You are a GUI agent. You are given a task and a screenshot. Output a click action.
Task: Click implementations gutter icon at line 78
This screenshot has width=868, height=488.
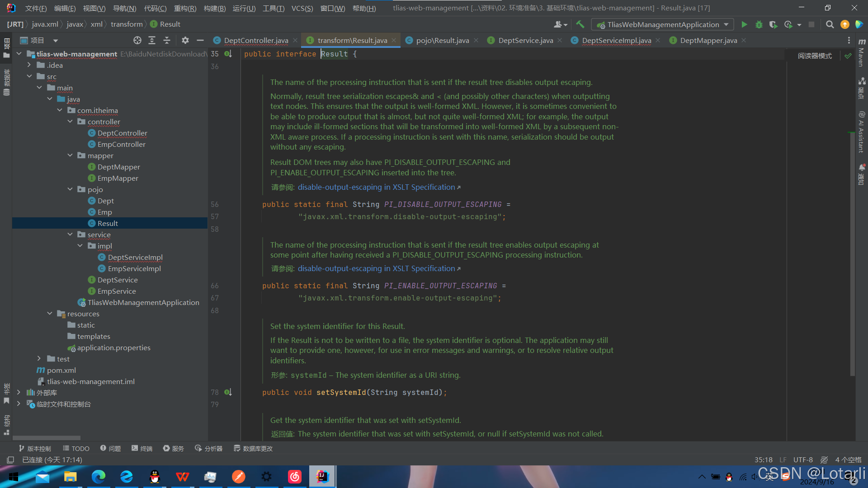tap(228, 392)
